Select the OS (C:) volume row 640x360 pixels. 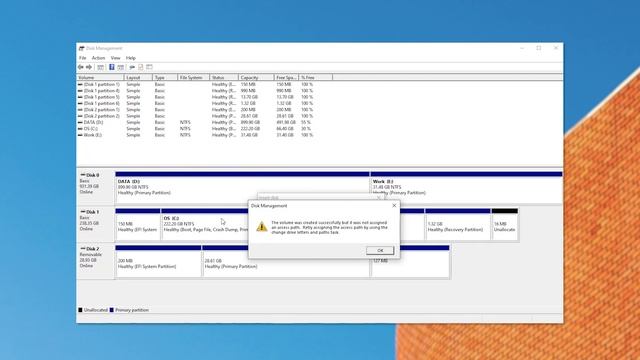click(x=196, y=129)
